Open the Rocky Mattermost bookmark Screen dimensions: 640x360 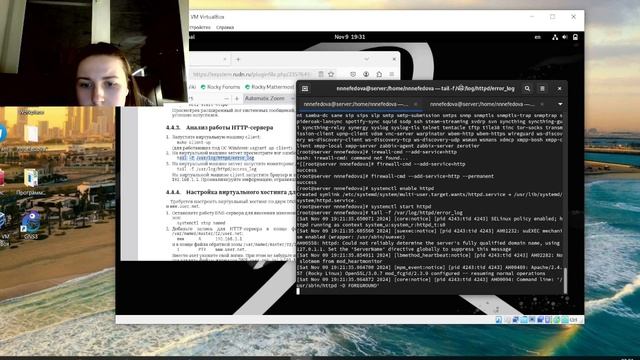(269, 87)
